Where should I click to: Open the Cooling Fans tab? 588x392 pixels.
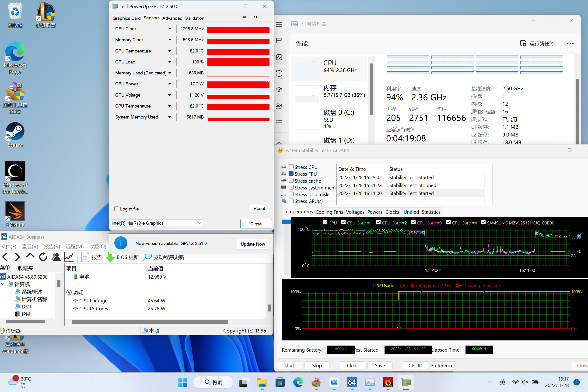click(329, 212)
